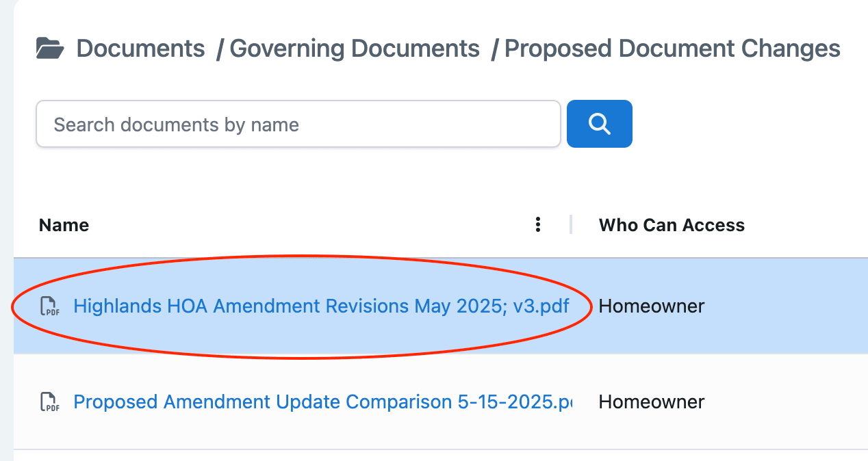Open Proposed Amendment Update Comparison 5-15-2025 file
868x461 pixels.
pos(322,401)
